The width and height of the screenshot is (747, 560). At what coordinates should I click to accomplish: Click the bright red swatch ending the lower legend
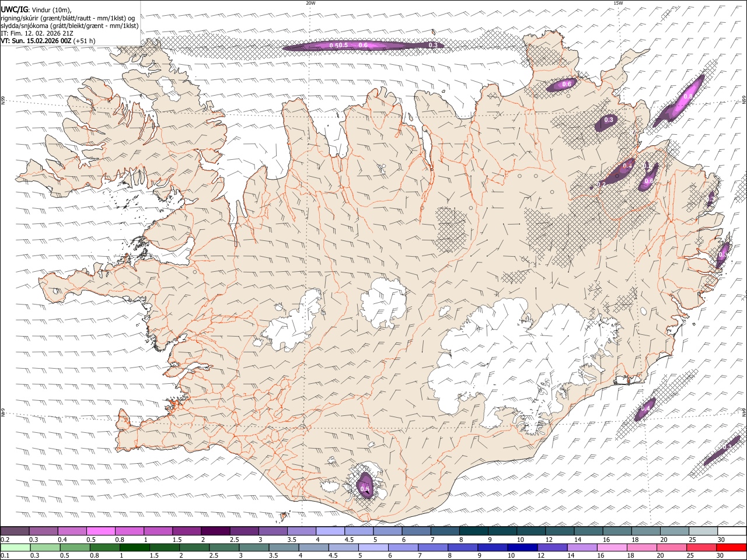[x=732, y=547]
